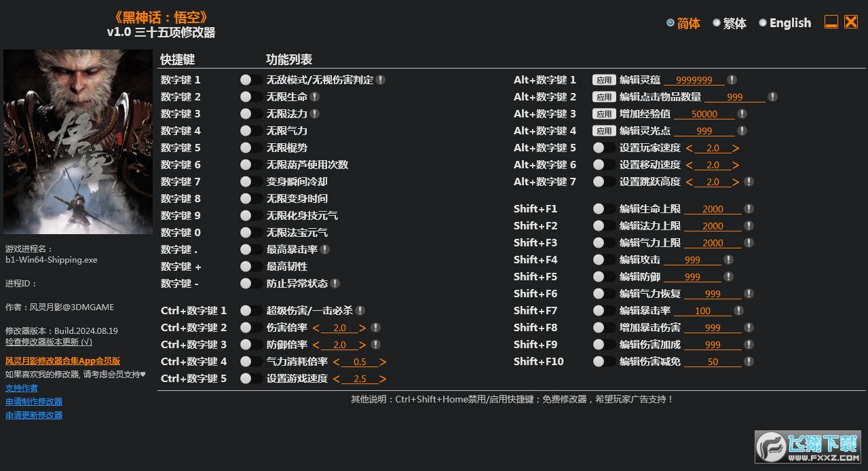Image resolution: width=868 pixels, height=471 pixels.
Task: Decrease 设置游戏速度 with left arrow
Action: (x=337, y=379)
